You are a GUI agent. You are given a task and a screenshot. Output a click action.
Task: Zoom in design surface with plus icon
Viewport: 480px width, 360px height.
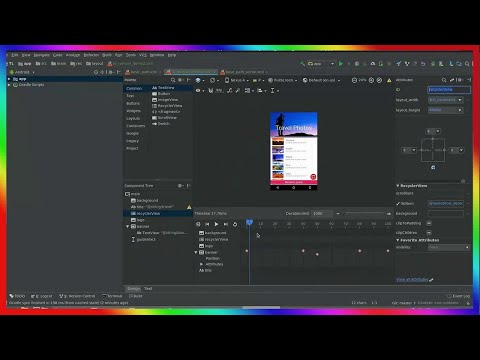tap(371, 80)
